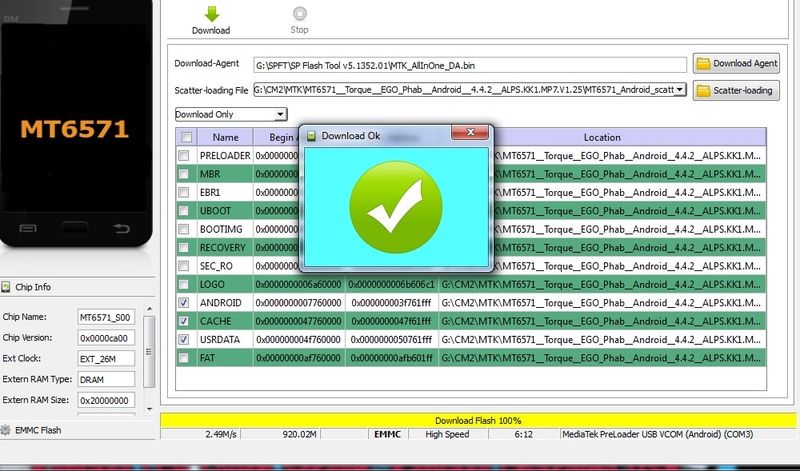Check the SEC_RO partition checkbox
This screenshot has width=800, height=471.
coord(184,266)
